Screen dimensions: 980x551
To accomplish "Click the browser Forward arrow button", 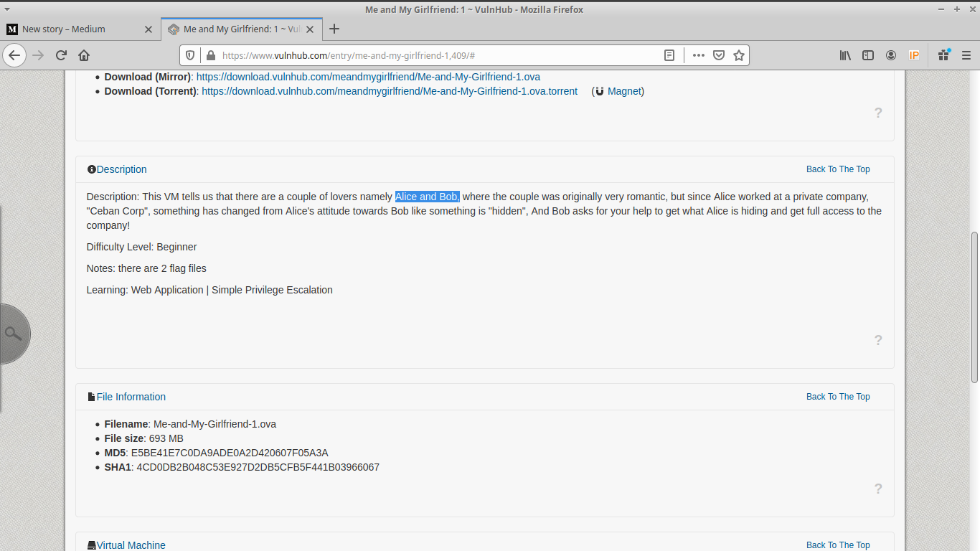I will tap(38, 55).
